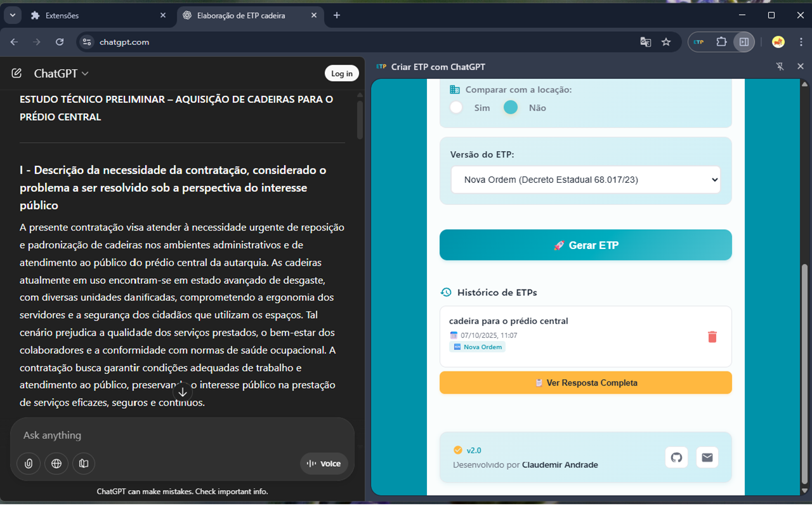812x508 pixels.
Task: Click the Google Translate icon in the address bar
Action: tap(646, 42)
